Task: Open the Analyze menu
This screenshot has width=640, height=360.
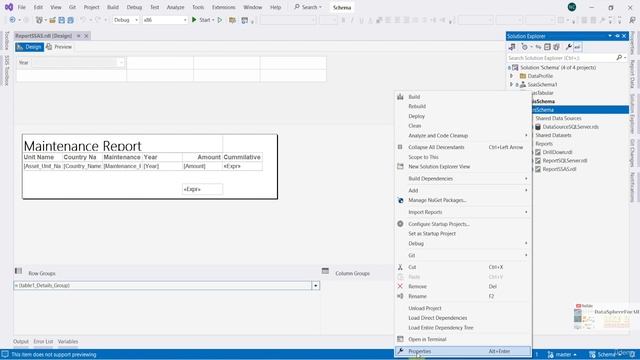Action: pos(176,7)
